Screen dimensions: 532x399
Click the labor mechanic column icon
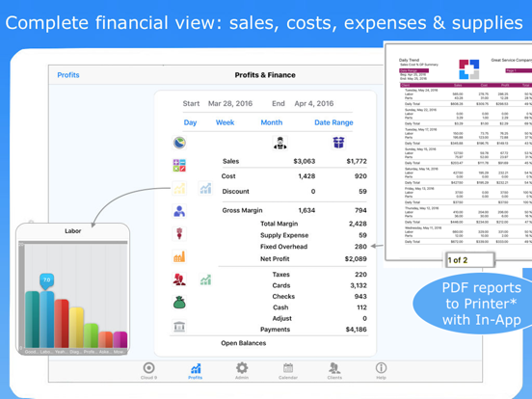280,143
